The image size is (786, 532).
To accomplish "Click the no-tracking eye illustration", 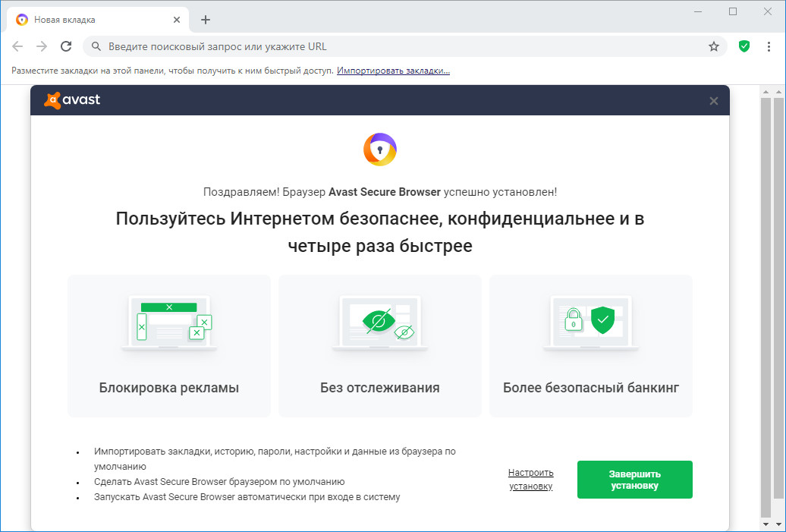I will click(x=380, y=323).
